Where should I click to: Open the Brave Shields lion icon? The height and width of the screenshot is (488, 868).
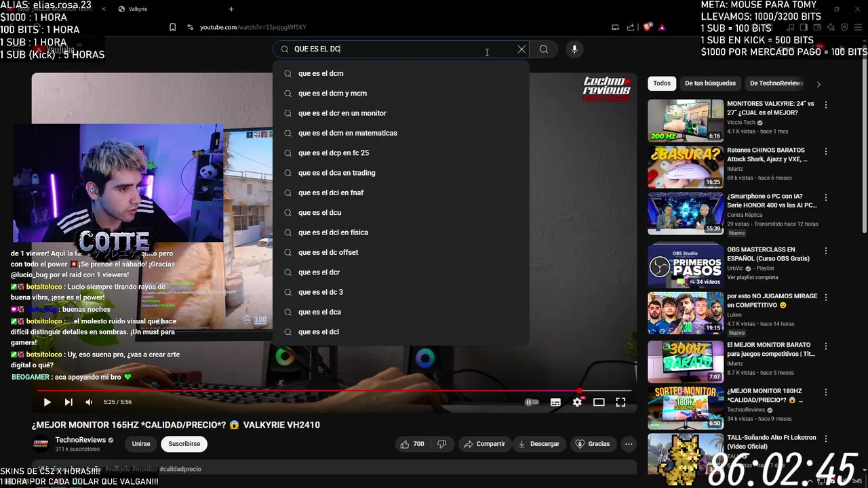click(x=648, y=27)
